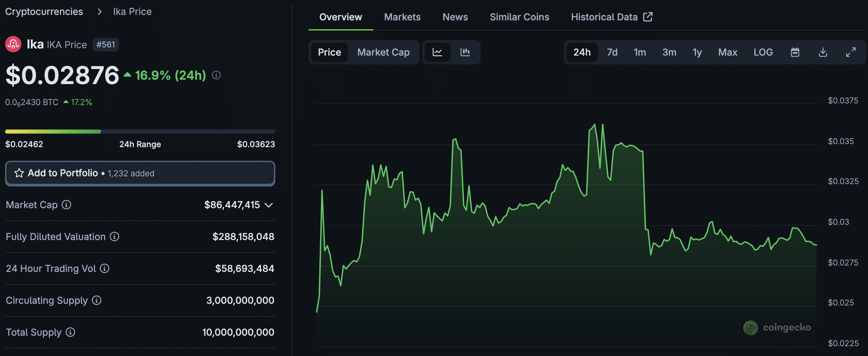Viewport: 868px width, 356px height.
Task: Select the Max chart timeframe
Action: coord(727,52)
